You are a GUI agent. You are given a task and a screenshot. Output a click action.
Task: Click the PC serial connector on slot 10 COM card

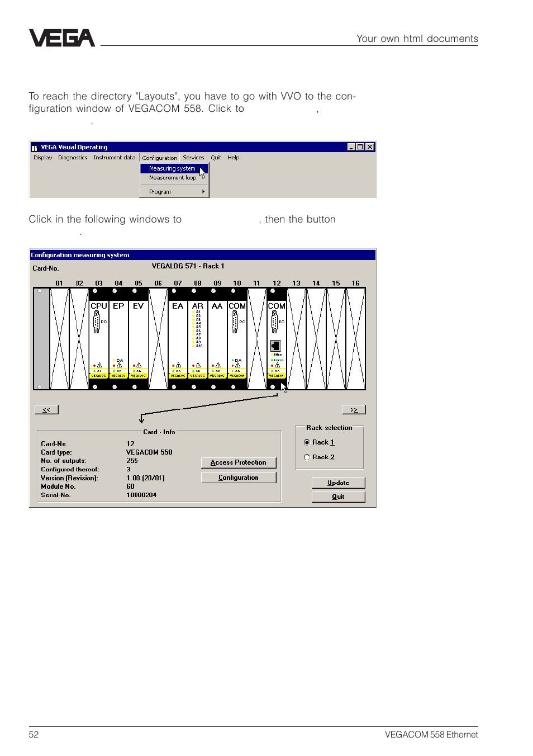(x=235, y=322)
